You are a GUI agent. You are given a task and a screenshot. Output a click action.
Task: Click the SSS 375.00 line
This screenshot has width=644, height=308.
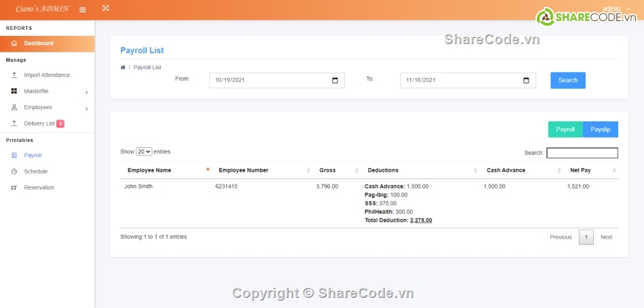pyautogui.click(x=380, y=203)
